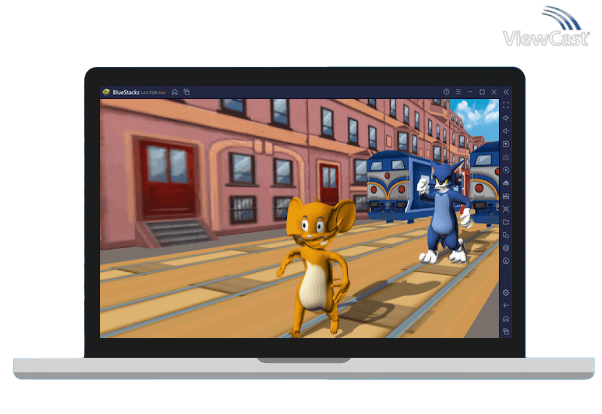The height and width of the screenshot is (414, 602).
Task: Take a screenshot with the capture icon
Action: pos(506,209)
